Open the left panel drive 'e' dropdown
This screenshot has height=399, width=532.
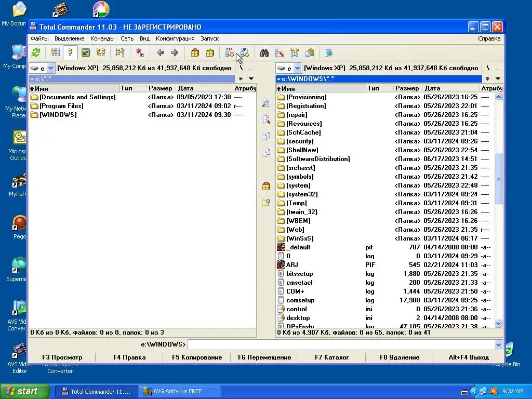coord(50,68)
